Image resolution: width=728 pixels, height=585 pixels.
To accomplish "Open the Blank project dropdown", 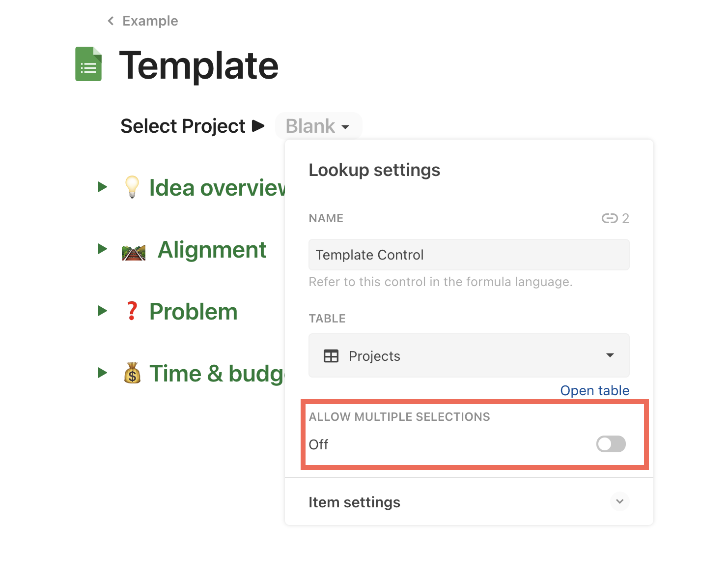I will point(318,126).
